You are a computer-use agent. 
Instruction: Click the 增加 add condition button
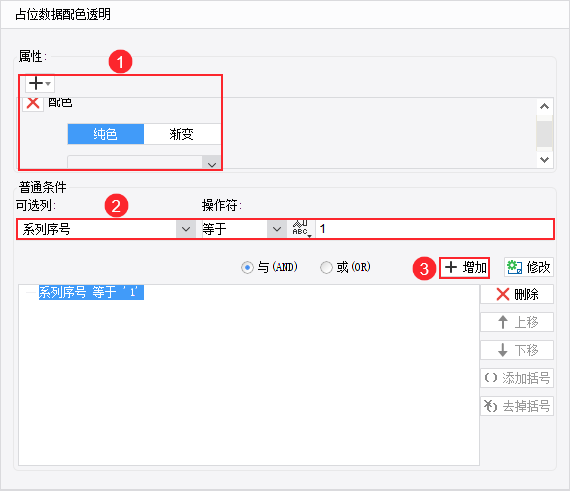pos(465,268)
